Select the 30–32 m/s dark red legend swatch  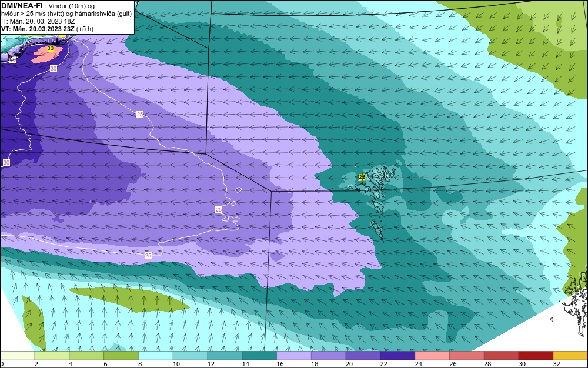536,356
